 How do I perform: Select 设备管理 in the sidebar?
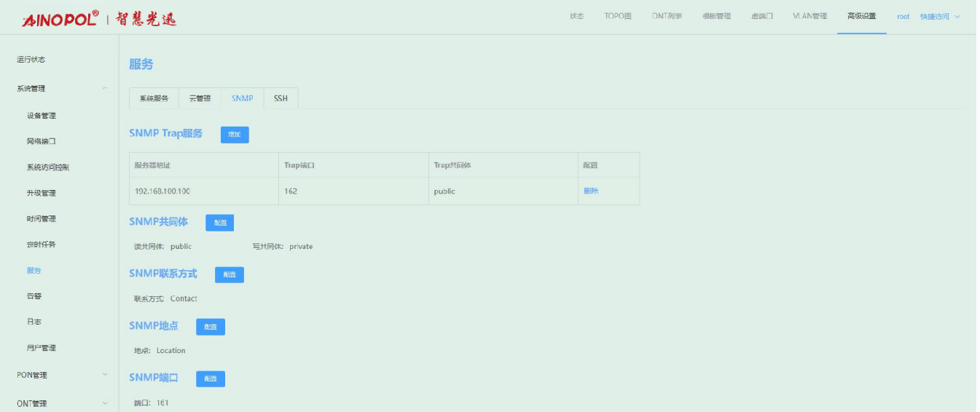42,116
